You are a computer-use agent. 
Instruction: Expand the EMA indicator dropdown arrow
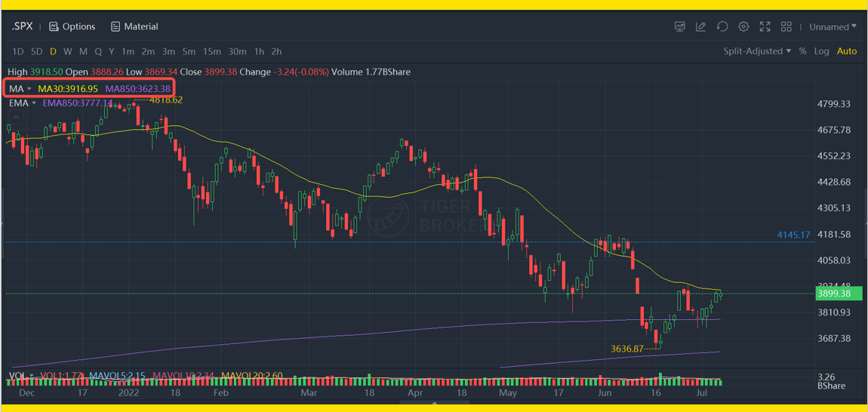(x=34, y=103)
